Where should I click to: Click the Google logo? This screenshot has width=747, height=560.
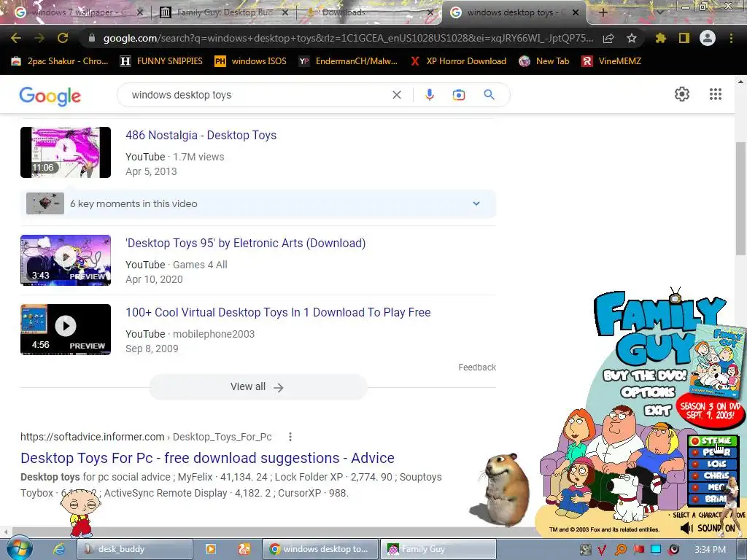click(x=50, y=96)
